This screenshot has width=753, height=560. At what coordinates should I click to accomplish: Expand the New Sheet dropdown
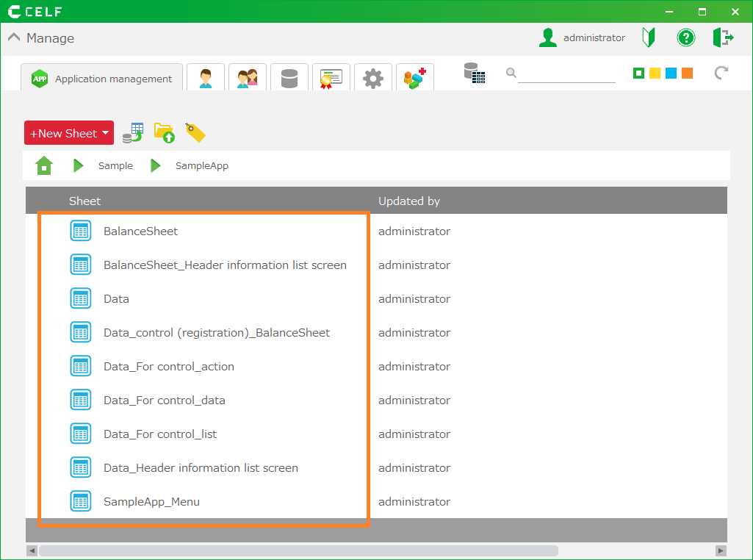pos(105,133)
